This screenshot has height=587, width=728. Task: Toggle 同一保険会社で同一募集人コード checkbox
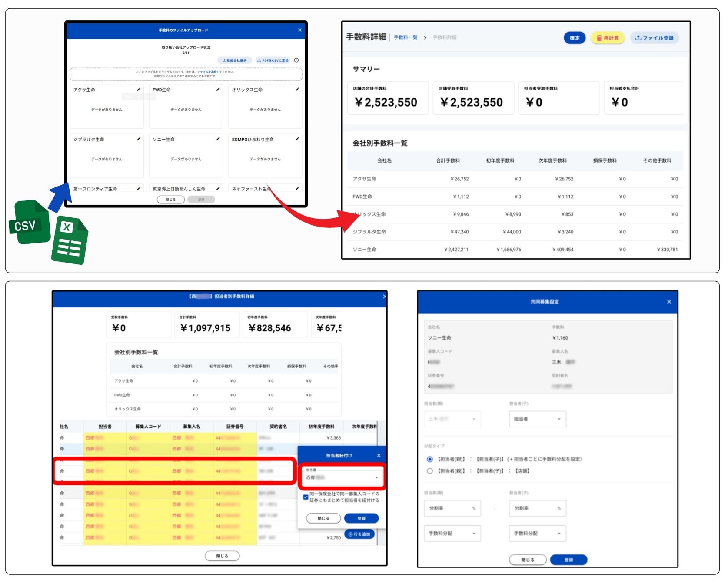[306, 497]
